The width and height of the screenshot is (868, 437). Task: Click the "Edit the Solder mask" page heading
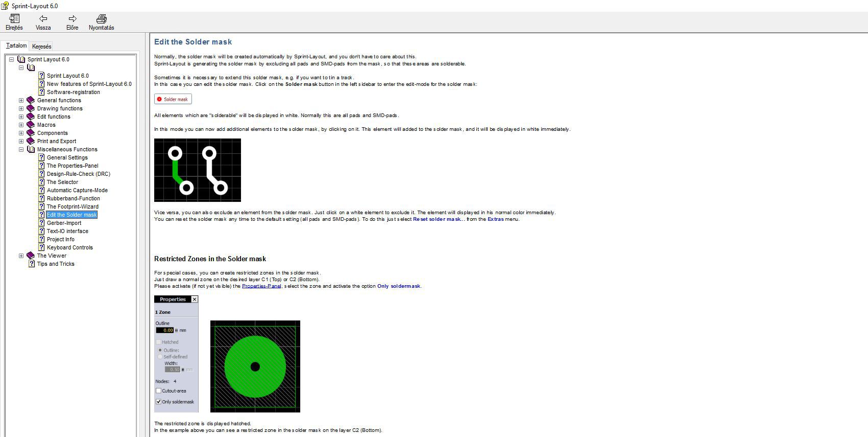[193, 42]
